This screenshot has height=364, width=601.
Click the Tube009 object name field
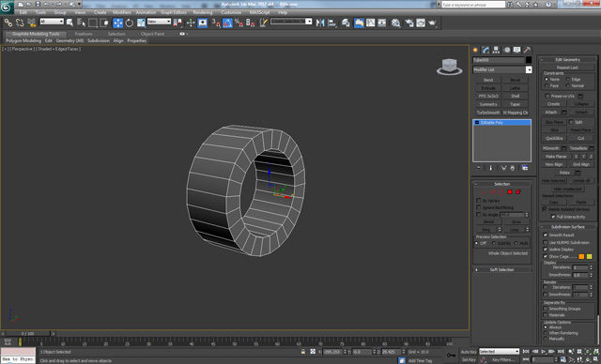point(499,60)
